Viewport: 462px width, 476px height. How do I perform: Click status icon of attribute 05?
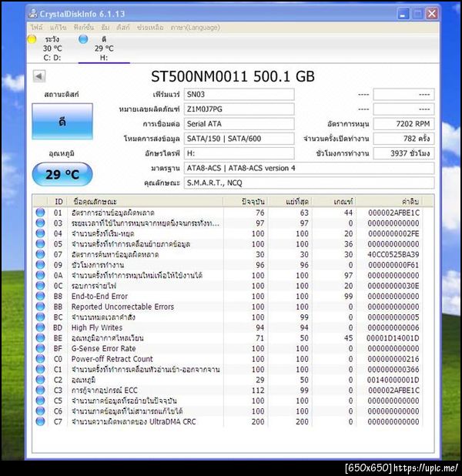point(40,243)
